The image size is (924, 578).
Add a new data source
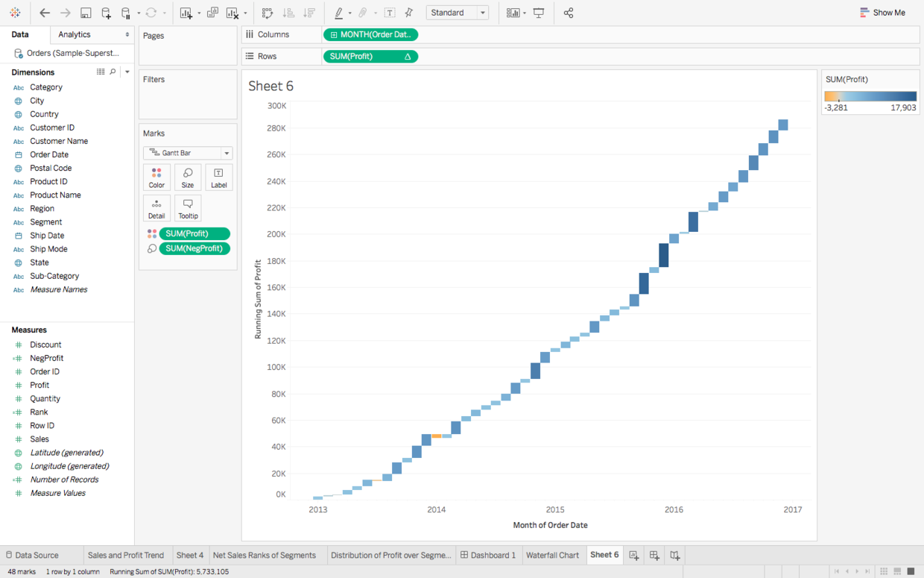[106, 13]
